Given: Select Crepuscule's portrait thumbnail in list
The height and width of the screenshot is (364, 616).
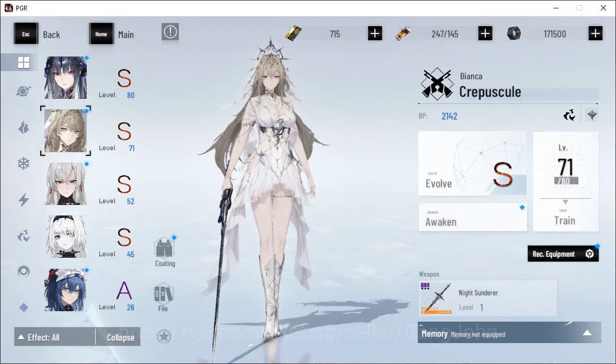Looking at the screenshot, I should point(65,130).
